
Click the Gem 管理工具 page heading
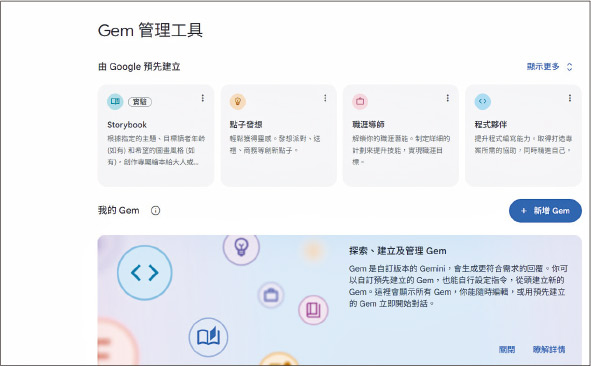tap(150, 30)
